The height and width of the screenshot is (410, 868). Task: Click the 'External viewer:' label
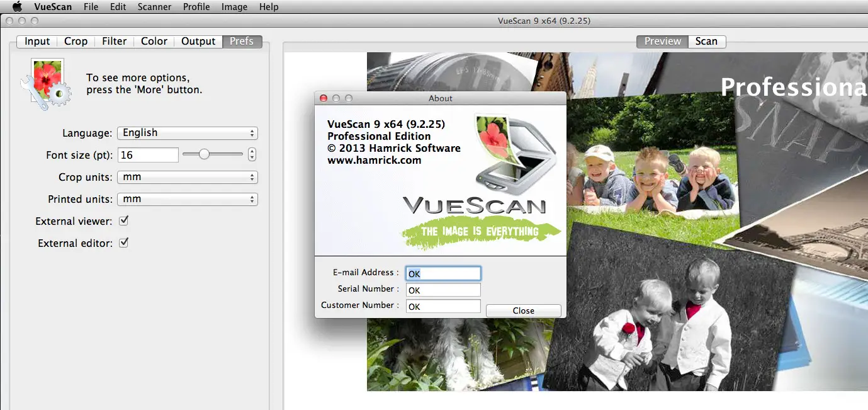tap(74, 222)
